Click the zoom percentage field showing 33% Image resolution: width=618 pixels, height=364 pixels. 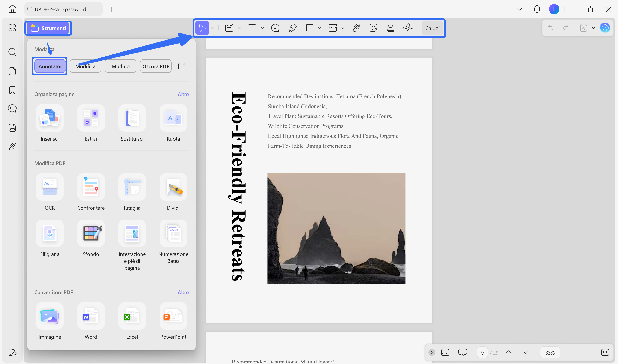550,352
